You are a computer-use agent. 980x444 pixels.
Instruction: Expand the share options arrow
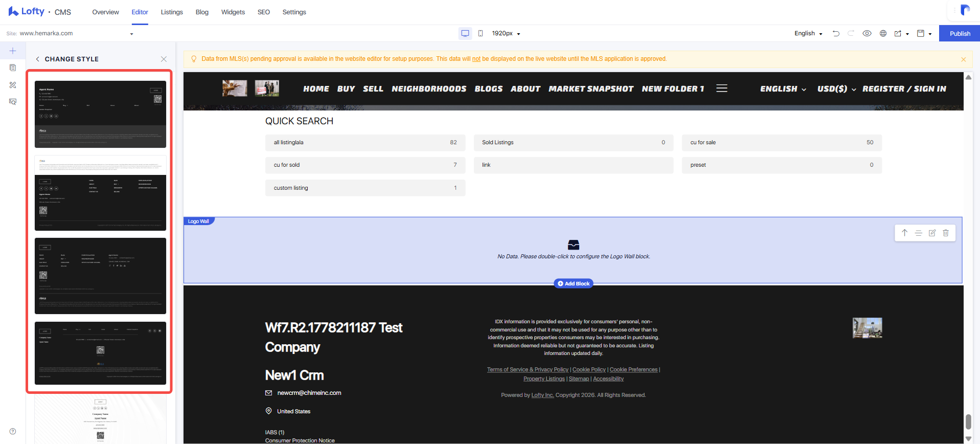(907, 34)
